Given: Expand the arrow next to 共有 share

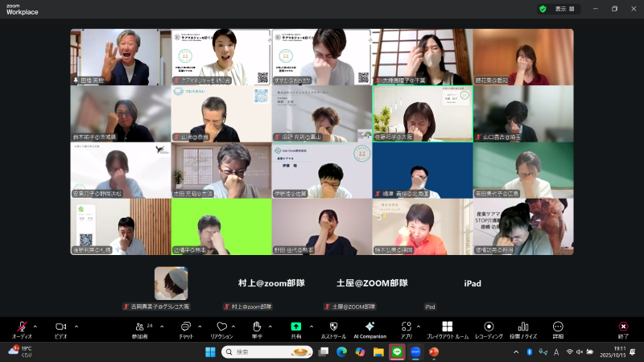Looking at the screenshot, I should point(311,326).
